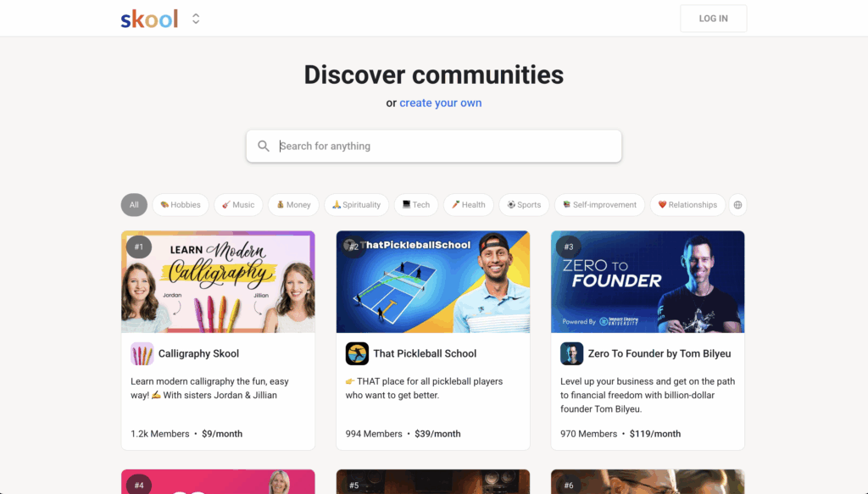Choose the Money category chip
The height and width of the screenshot is (494, 868).
[293, 205]
